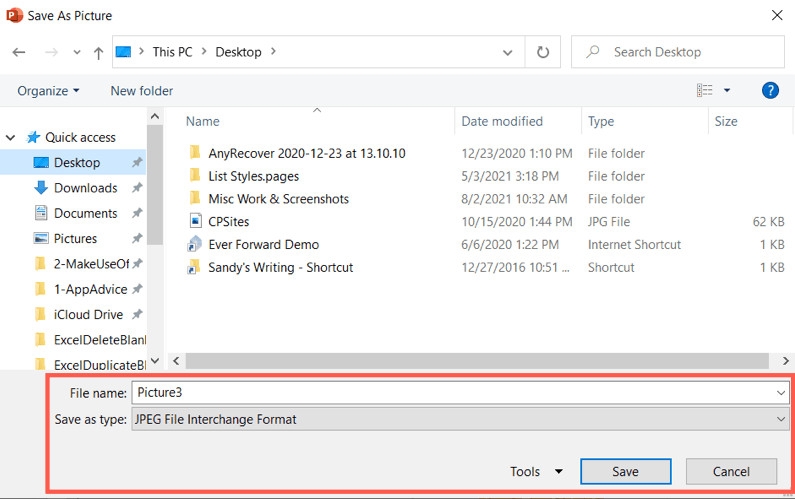Open the Organize menu
Image resolution: width=795 pixels, height=499 pixels.
[48, 91]
